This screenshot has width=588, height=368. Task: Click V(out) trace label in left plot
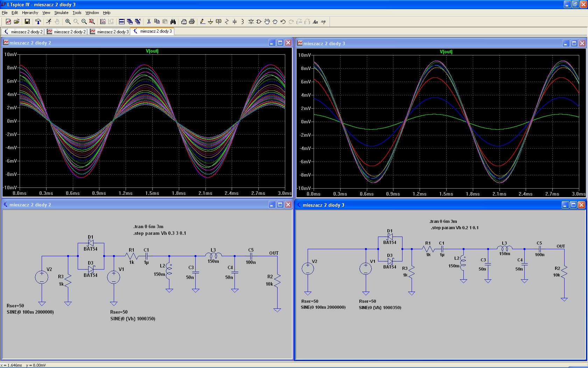[152, 51]
